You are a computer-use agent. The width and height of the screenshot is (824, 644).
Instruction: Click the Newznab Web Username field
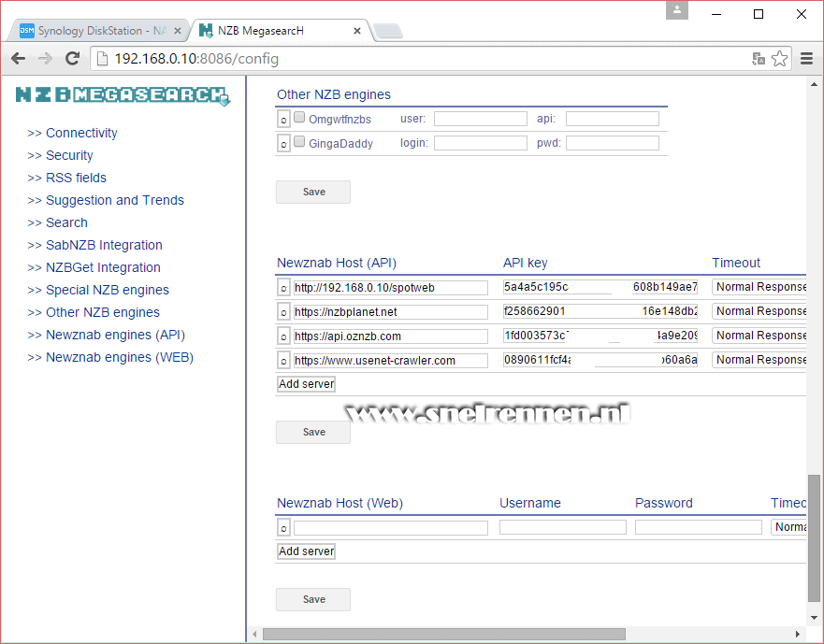pos(563,527)
